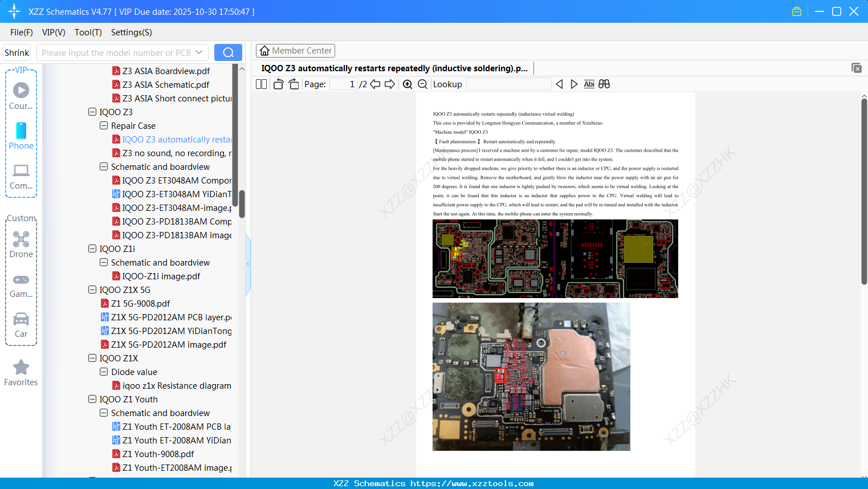868x489 pixels.
Task: Open IQOO Z3 ET3048AM YiDianTong file
Action: (172, 194)
